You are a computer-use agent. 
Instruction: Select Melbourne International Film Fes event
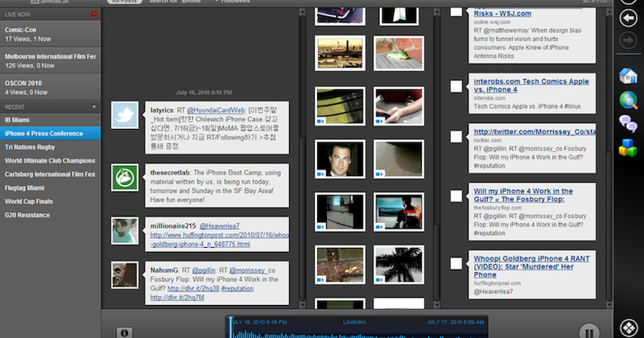[x=50, y=61]
